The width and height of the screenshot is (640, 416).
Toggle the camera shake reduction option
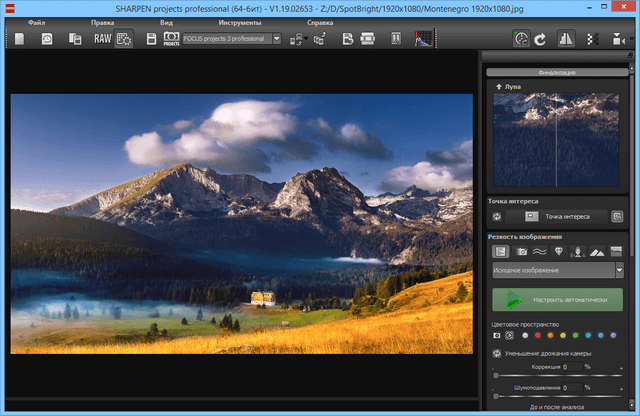pos(496,352)
